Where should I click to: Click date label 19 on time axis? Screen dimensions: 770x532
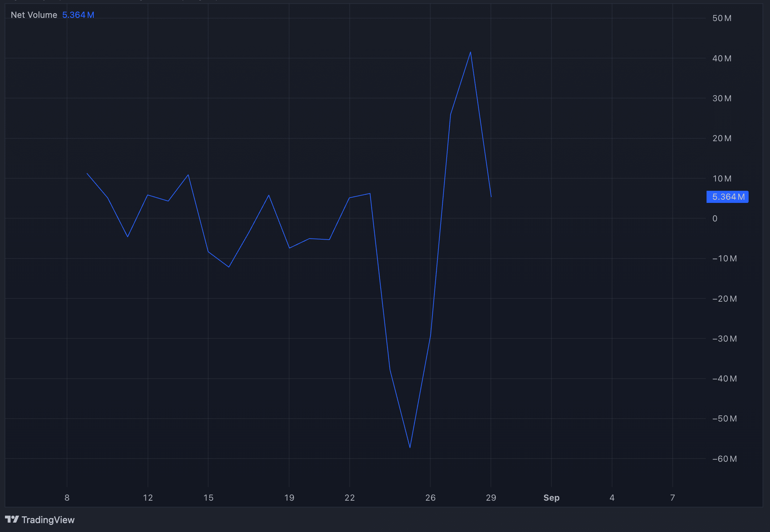point(289,497)
